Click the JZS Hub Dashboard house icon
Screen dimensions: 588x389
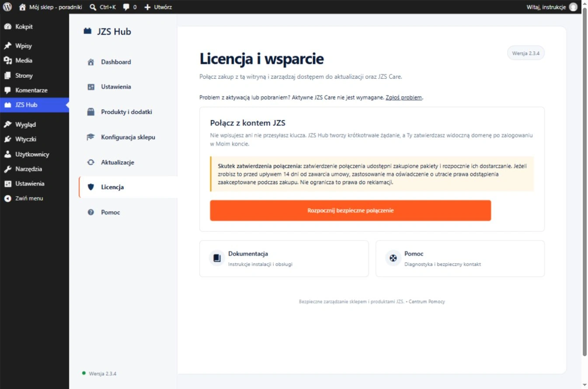pyautogui.click(x=91, y=62)
